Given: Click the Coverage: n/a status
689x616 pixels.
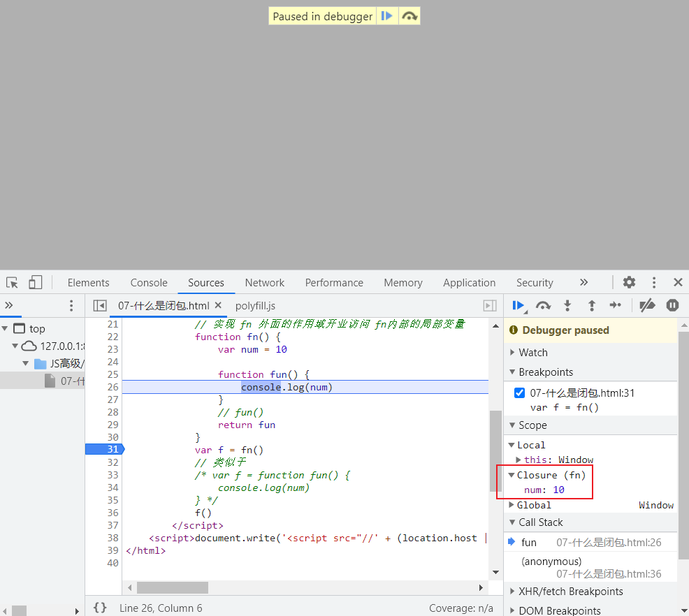Looking at the screenshot, I should (x=461, y=608).
